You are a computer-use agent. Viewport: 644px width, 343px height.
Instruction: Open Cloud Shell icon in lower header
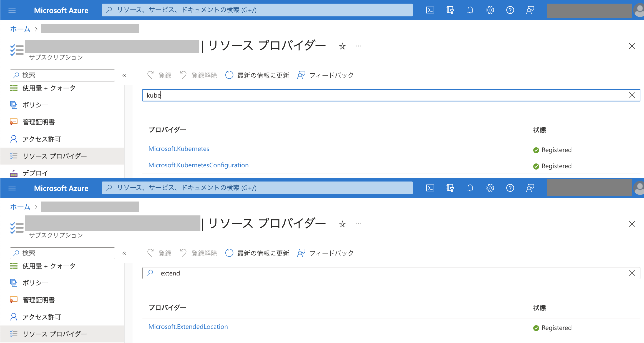(430, 188)
